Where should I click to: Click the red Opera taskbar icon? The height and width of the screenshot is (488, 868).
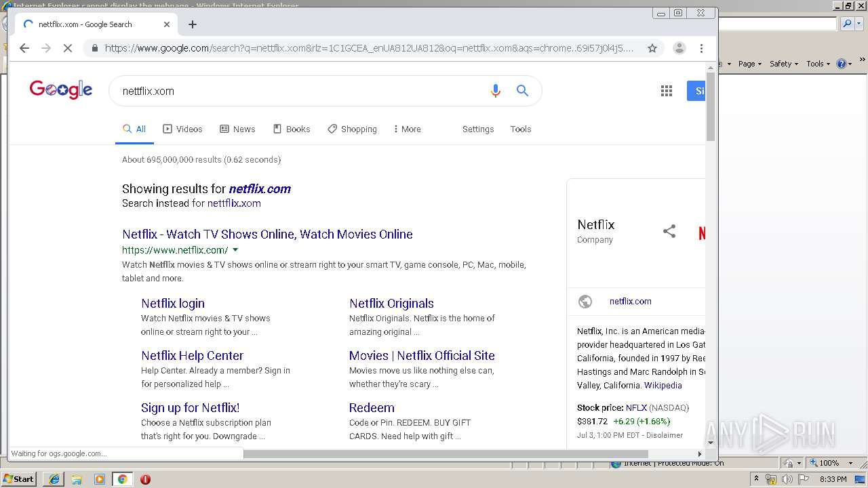[x=145, y=479]
